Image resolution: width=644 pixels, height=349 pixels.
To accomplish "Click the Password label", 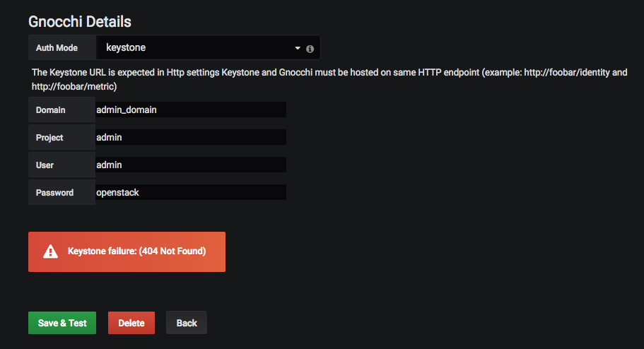I will pos(54,193).
